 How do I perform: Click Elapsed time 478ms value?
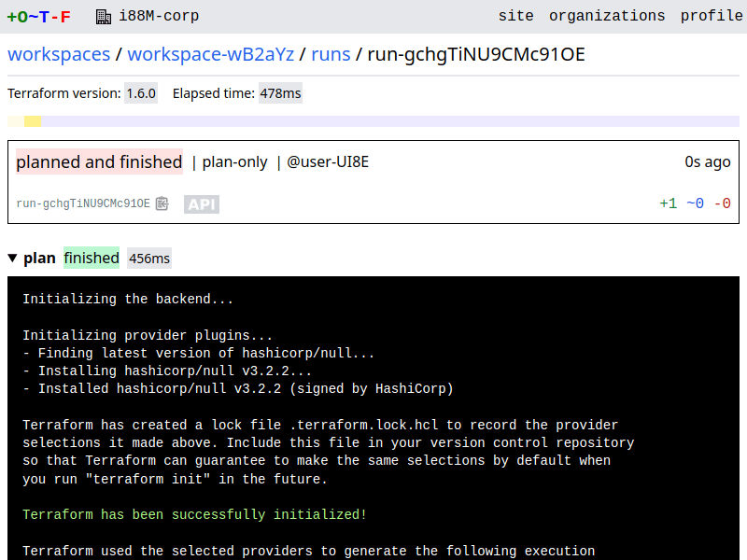pos(281,93)
